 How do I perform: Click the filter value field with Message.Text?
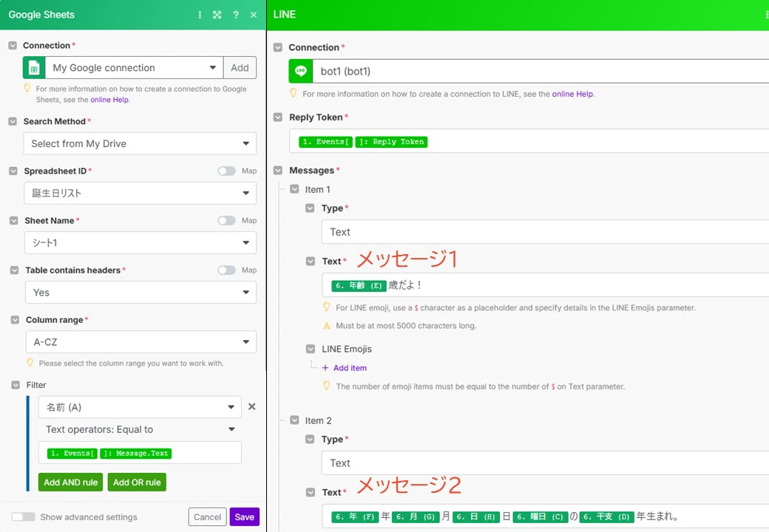pyautogui.click(x=140, y=453)
